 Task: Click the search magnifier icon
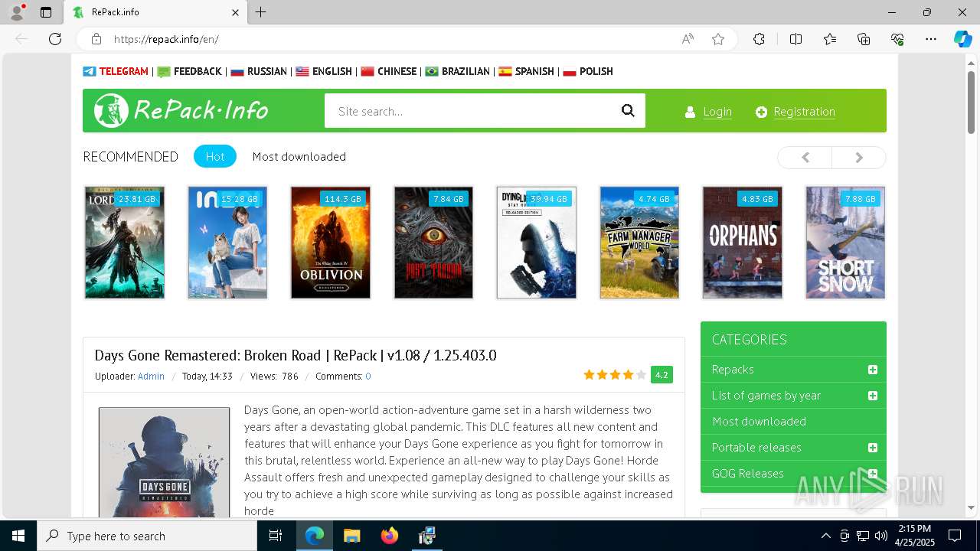[628, 111]
